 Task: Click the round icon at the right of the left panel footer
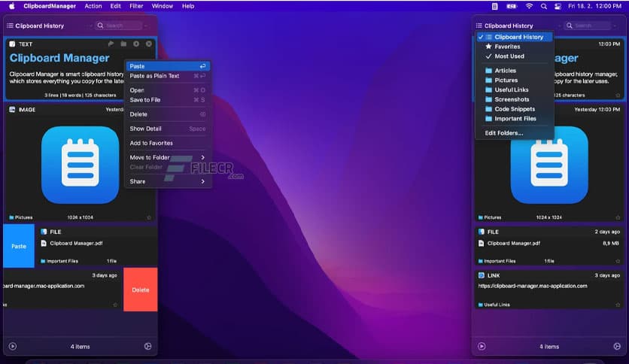148,347
